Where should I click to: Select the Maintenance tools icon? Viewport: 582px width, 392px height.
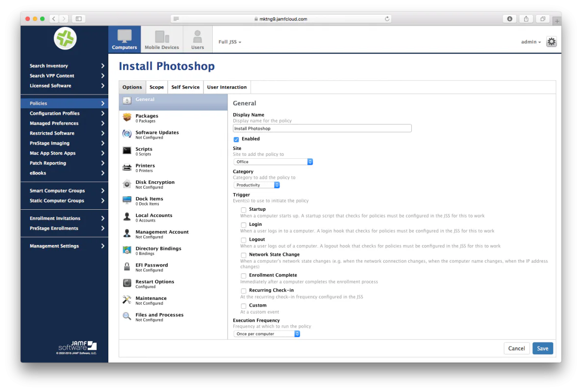pyautogui.click(x=127, y=300)
